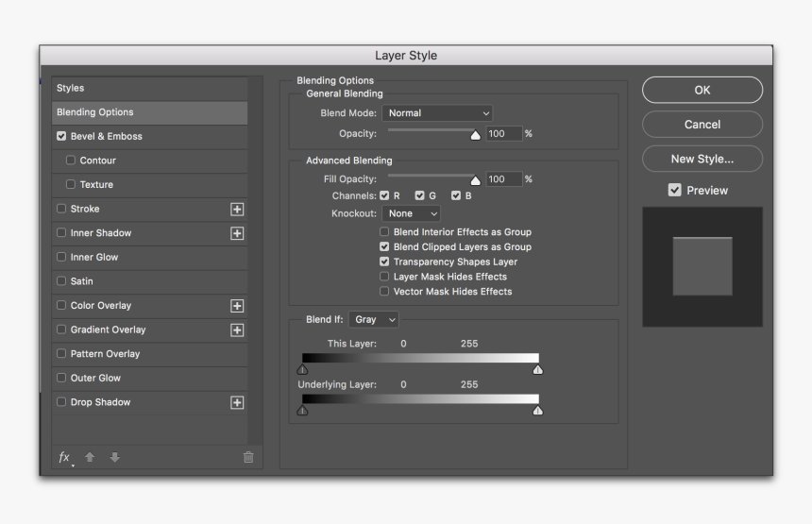Image resolution: width=812 pixels, height=524 pixels.
Task: Select Styles in the left list
Action: pos(149,88)
